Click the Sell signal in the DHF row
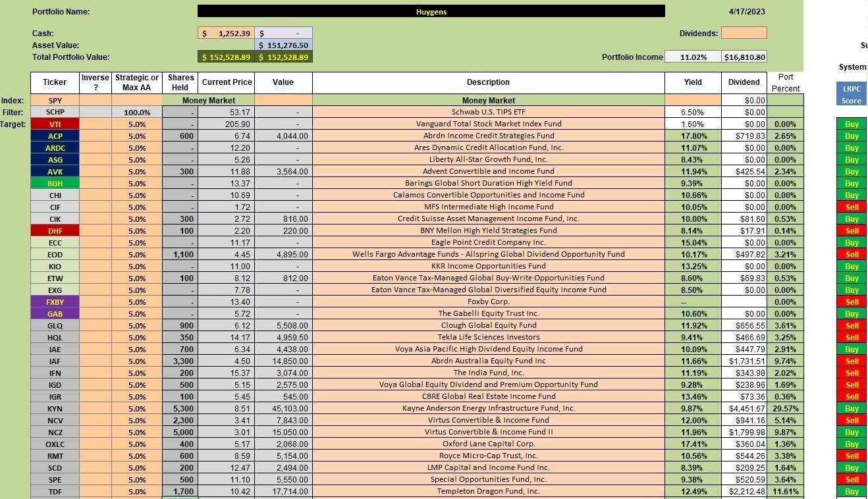The image size is (868, 499). (x=852, y=231)
